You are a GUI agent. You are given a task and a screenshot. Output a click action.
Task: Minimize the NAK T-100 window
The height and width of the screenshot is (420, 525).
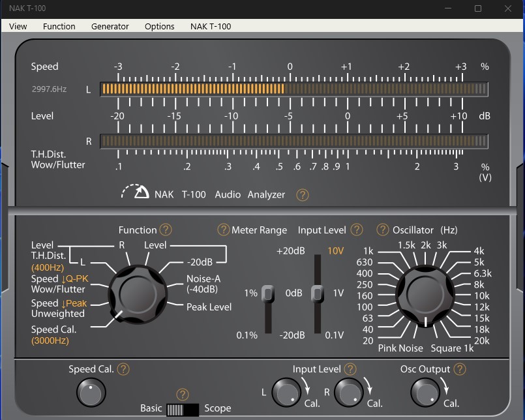pyautogui.click(x=447, y=8)
